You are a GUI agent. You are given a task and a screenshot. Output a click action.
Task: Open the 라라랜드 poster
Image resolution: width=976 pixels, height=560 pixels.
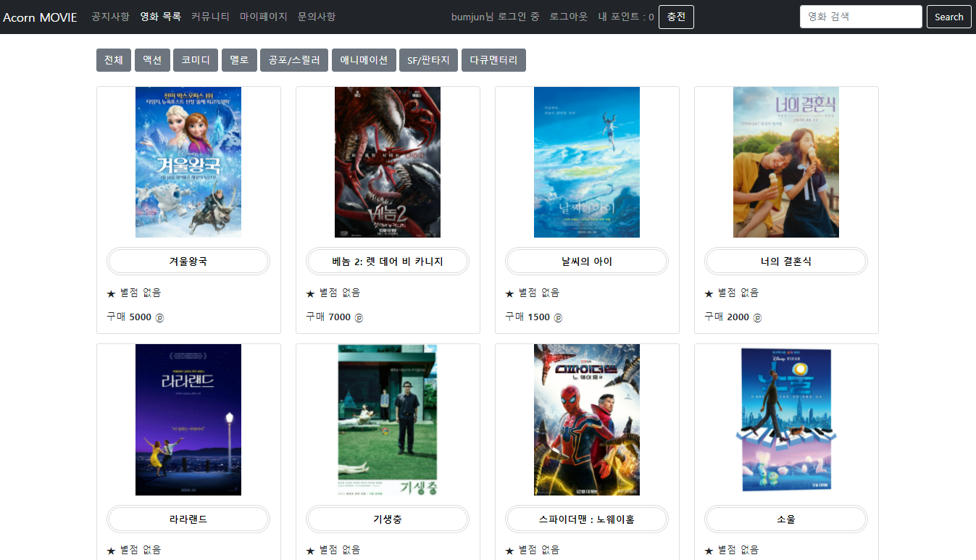point(188,419)
